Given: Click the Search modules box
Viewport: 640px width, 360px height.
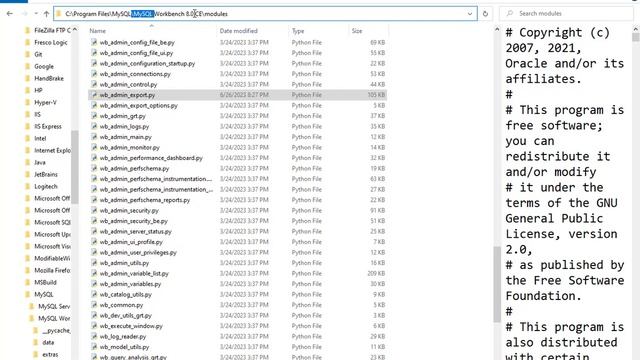Looking at the screenshot, I should click(567, 13).
